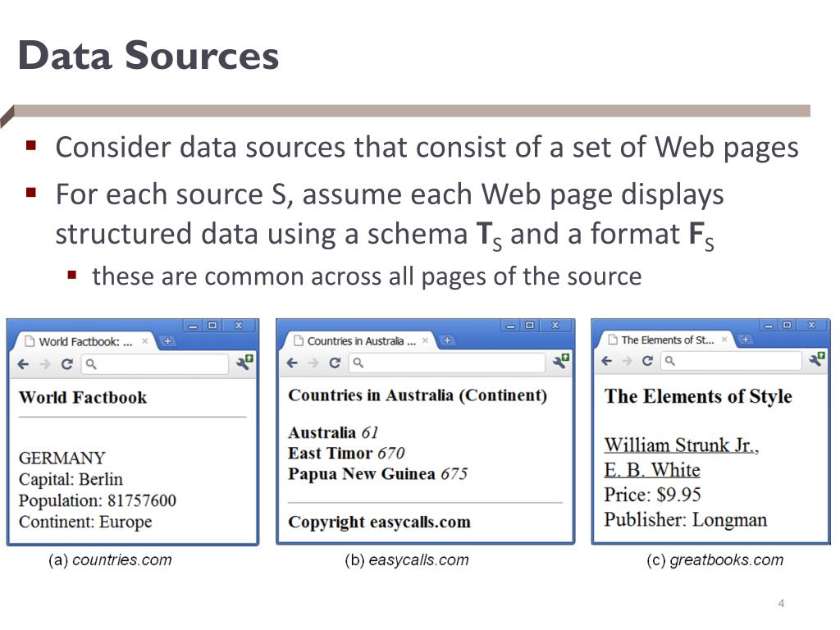Open wrench menu in World Factbook browser

(x=244, y=362)
